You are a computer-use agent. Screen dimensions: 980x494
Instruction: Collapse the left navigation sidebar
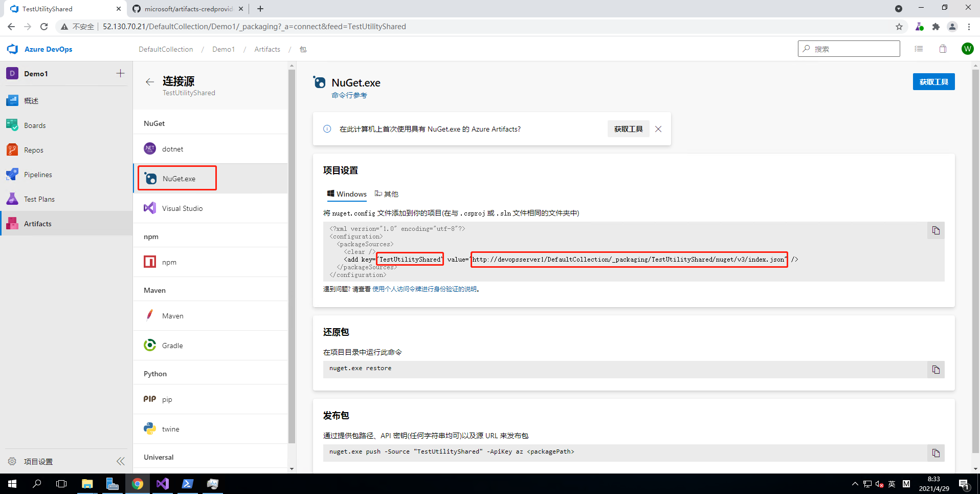[x=120, y=461]
